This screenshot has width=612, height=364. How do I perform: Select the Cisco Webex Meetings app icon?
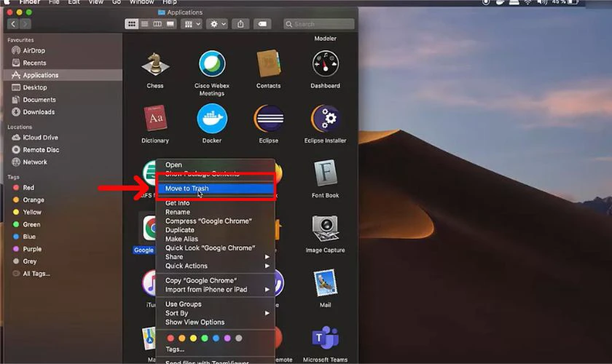click(212, 64)
